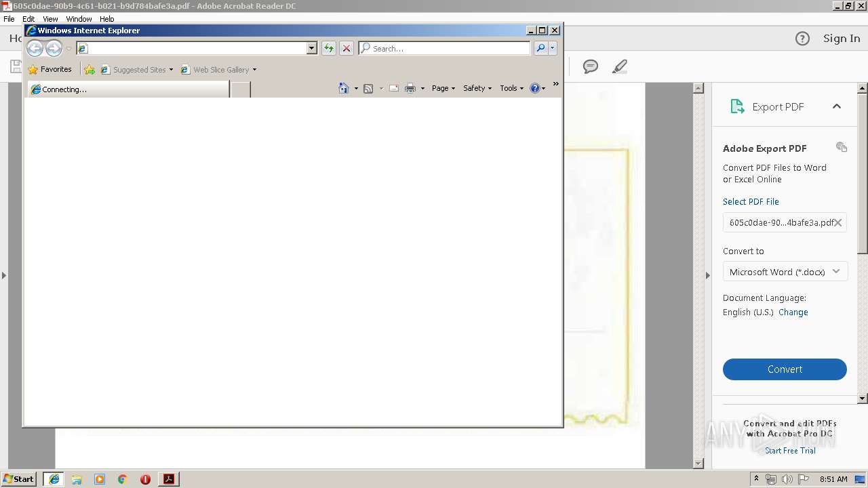Launch Windows Media Player from the taskbar
Screen dimensions: 868x488
point(100,479)
